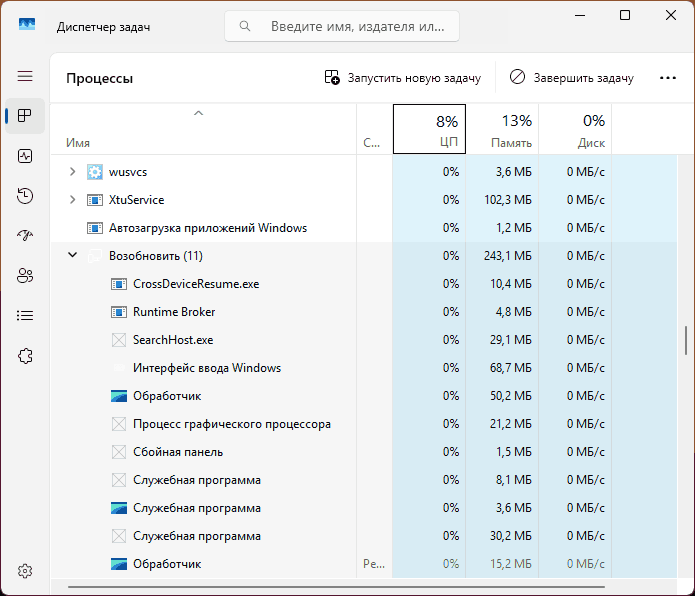Click the SearchHost.exe process icon
The height and width of the screenshot is (596, 695).
(119, 340)
